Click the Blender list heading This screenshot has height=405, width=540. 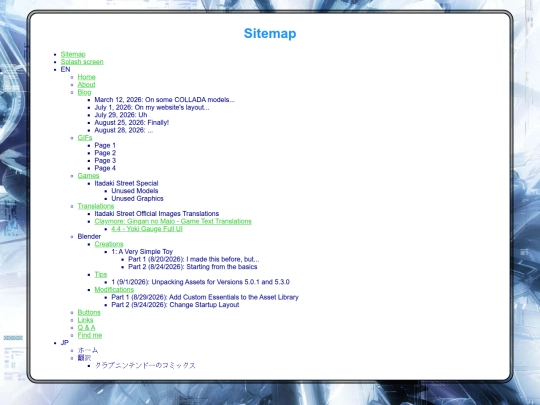click(x=89, y=236)
